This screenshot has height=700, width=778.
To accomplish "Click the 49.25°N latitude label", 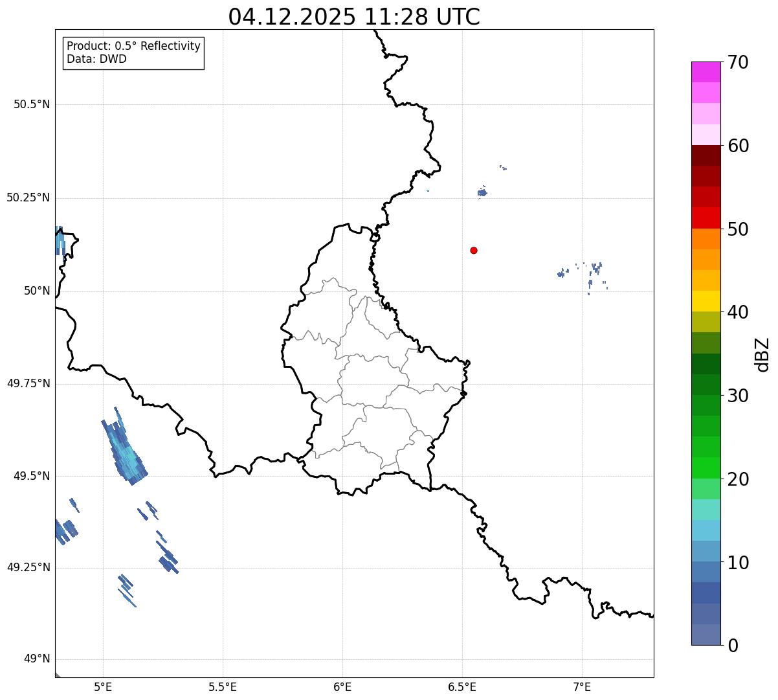I will tap(28, 567).
